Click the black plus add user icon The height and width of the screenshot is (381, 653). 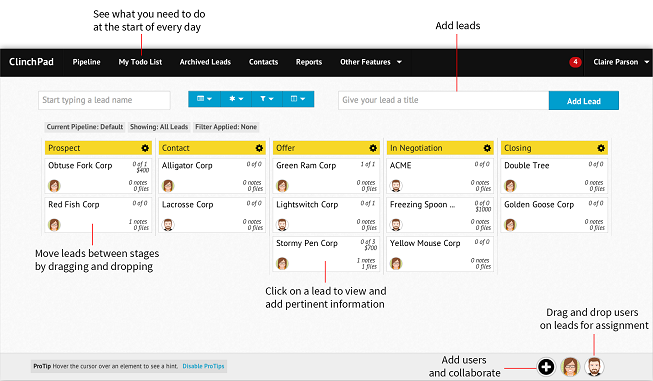point(546,367)
